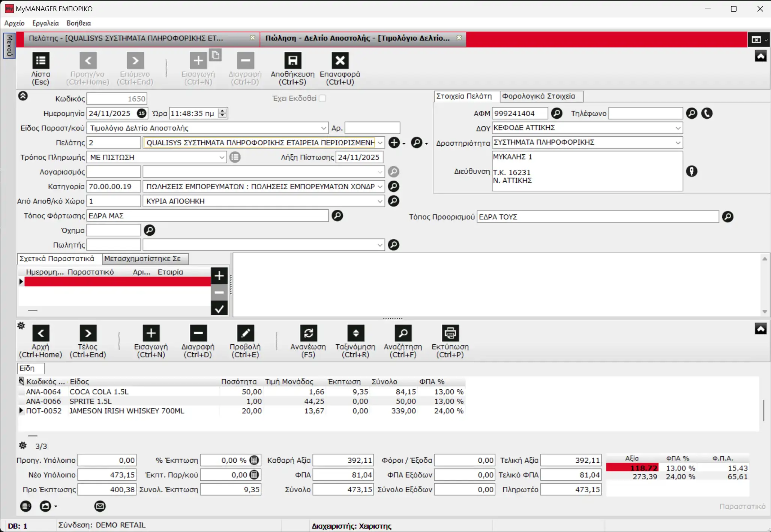Expand the ΔΟΥ dropdown list

(678, 128)
